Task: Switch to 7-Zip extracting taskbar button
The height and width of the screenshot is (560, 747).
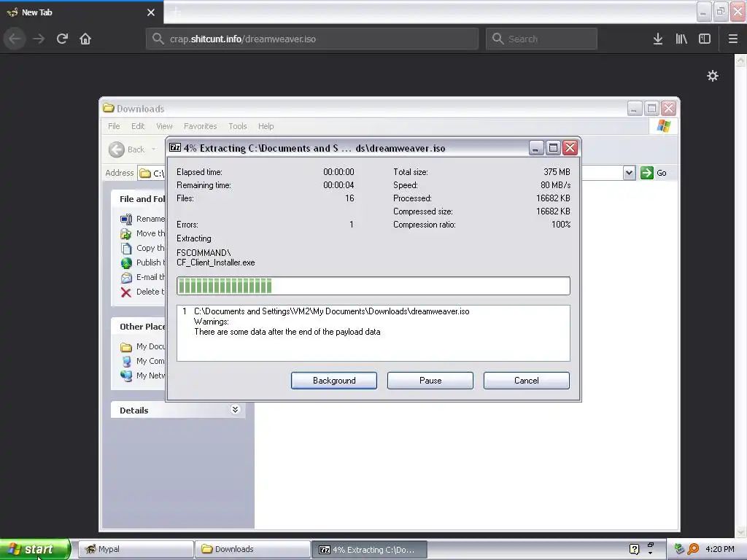Action: pos(369,549)
